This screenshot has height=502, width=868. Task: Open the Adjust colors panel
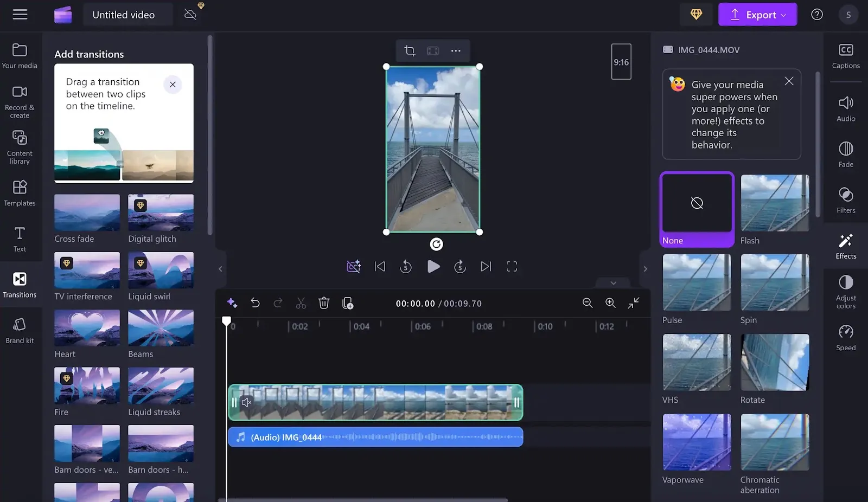(x=846, y=292)
